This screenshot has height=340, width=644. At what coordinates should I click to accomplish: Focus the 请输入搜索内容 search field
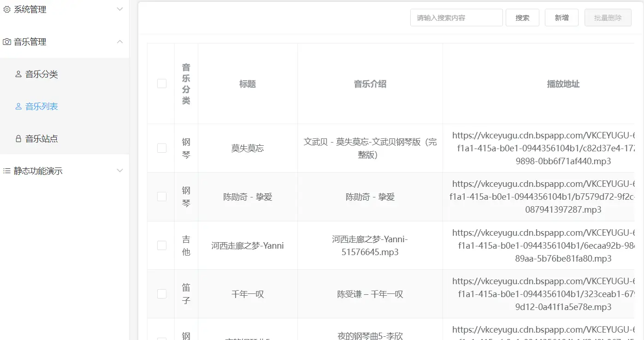456,18
